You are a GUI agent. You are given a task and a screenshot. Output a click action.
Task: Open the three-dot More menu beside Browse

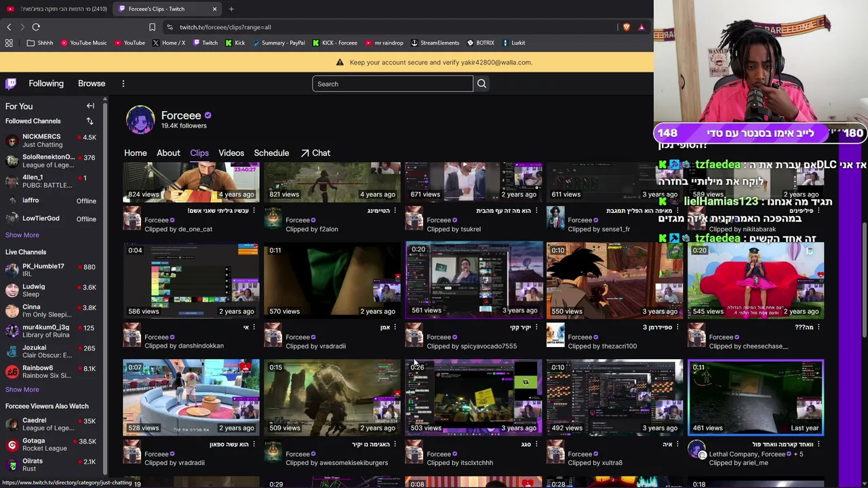[x=123, y=83]
